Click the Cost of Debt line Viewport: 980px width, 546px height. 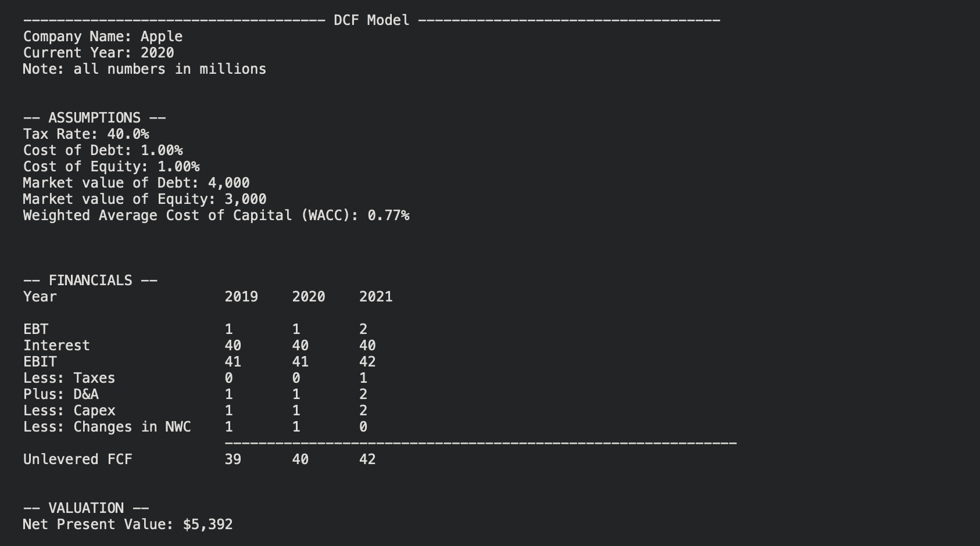coord(103,150)
